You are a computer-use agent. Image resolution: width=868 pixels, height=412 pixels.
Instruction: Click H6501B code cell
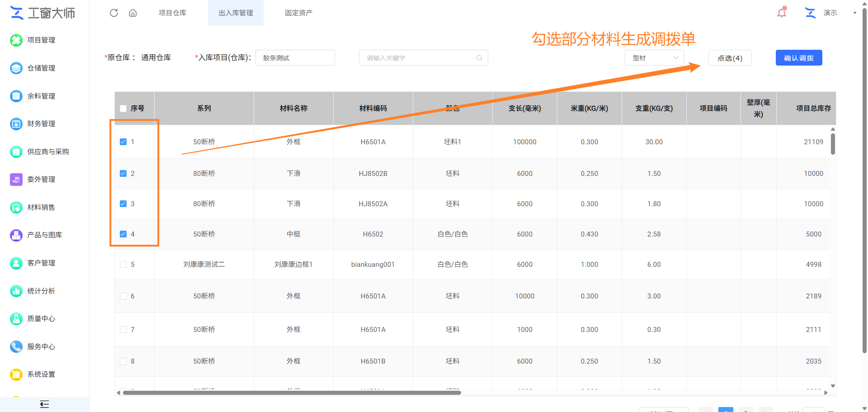click(x=373, y=361)
